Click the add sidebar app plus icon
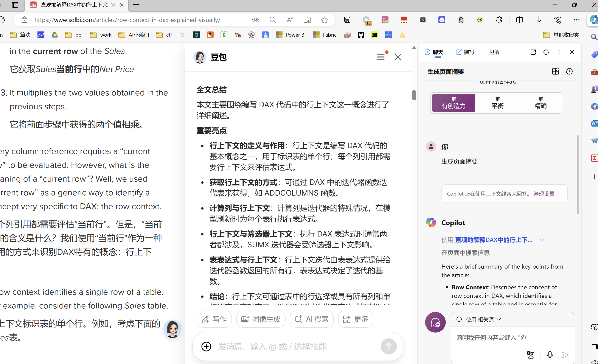598x364 pixels. (594, 177)
